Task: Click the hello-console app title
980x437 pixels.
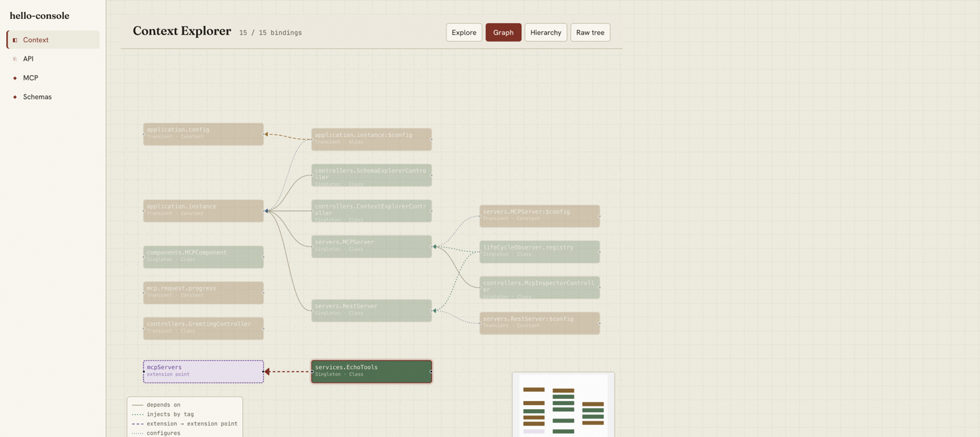Action: coord(39,16)
